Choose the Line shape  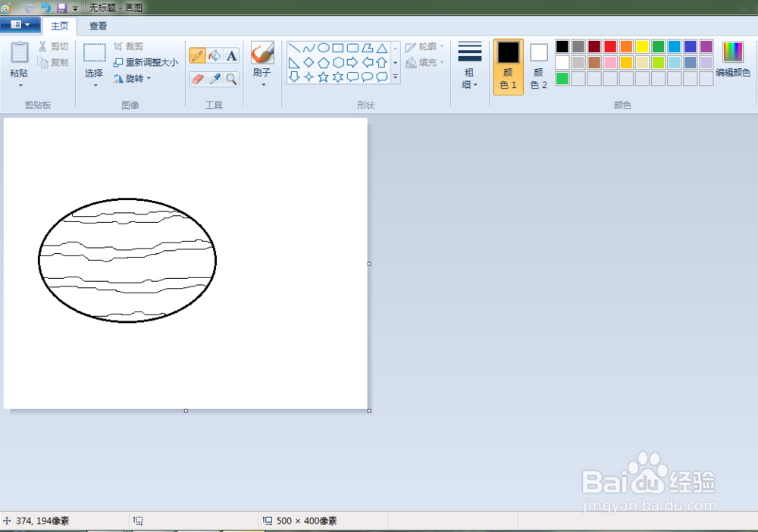click(294, 48)
